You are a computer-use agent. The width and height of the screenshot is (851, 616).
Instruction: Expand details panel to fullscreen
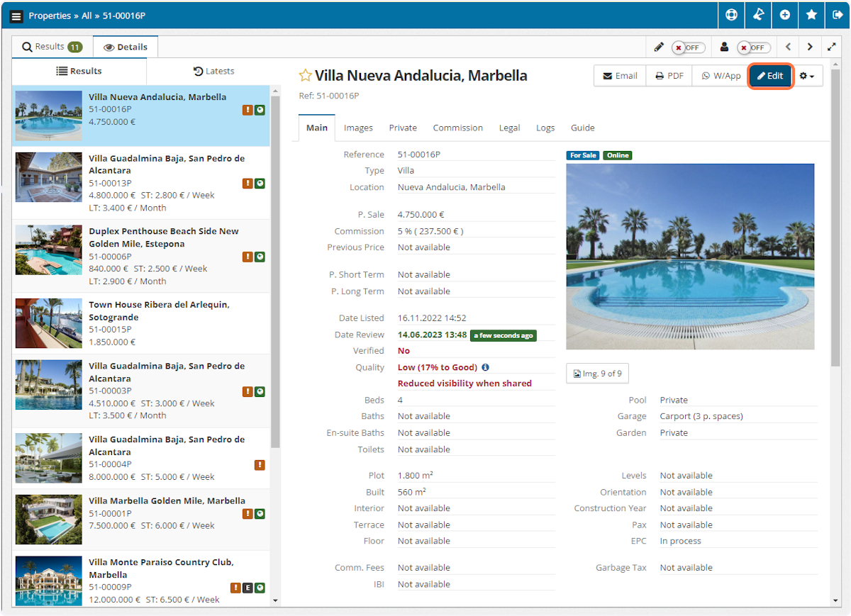832,47
